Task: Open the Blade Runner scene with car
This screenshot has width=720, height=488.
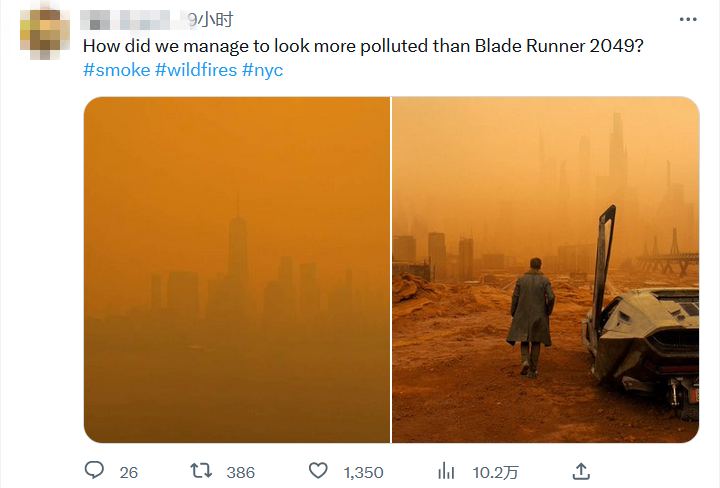Action: pyautogui.click(x=545, y=270)
